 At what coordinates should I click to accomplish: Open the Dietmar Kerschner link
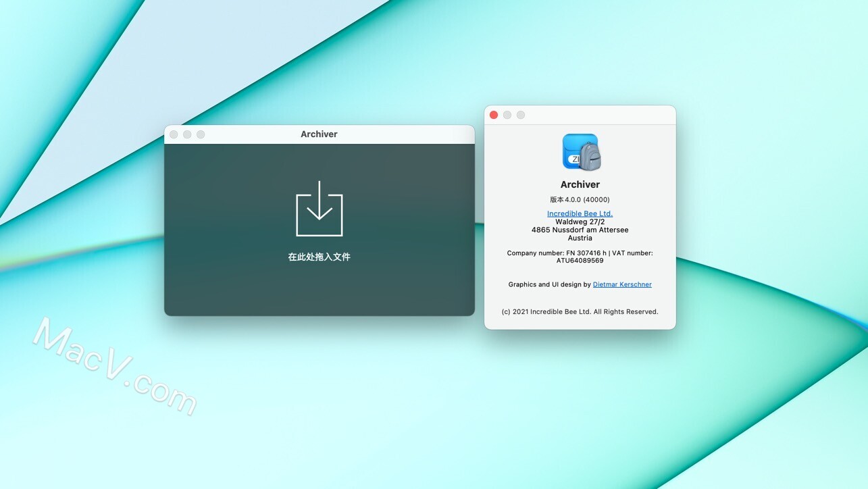pos(622,284)
